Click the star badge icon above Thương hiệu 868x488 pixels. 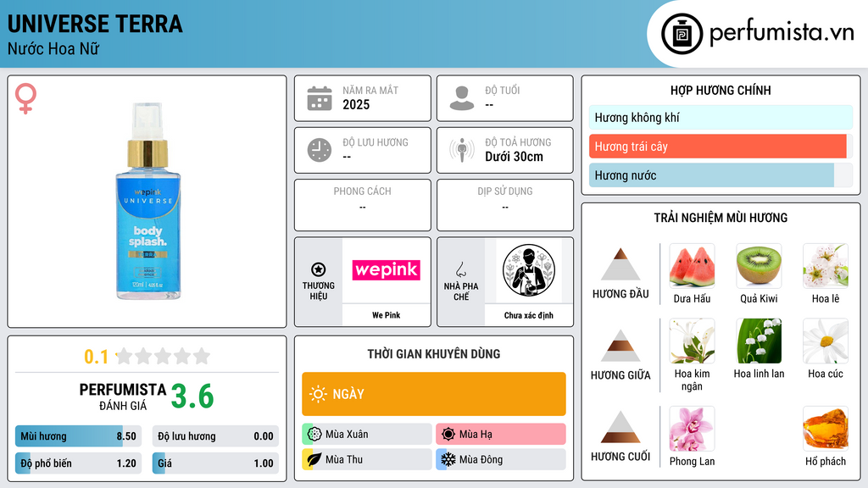click(319, 269)
